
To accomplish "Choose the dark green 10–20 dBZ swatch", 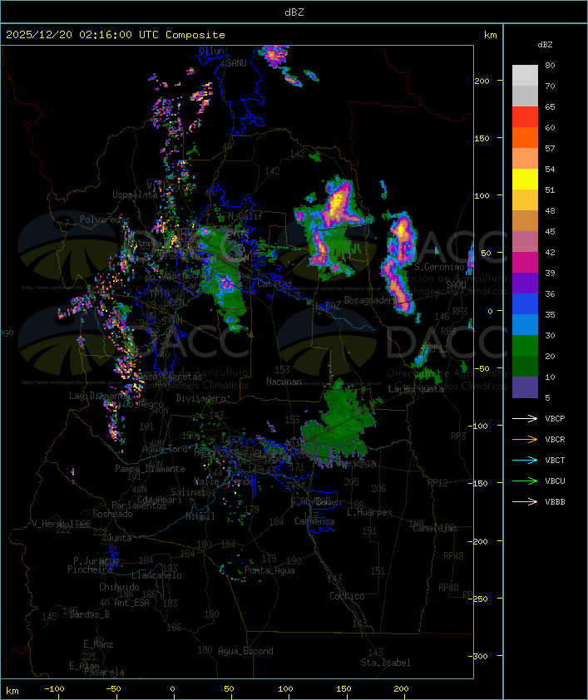I will tap(525, 366).
